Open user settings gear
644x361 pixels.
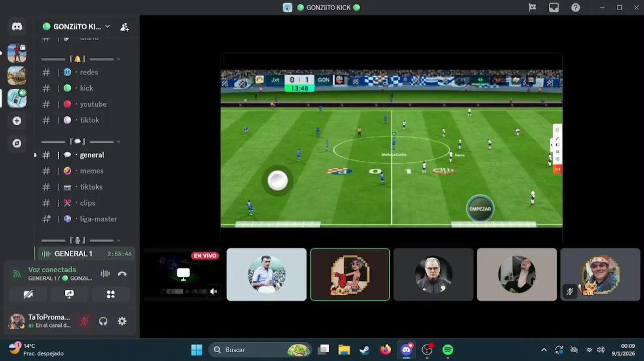tap(122, 321)
